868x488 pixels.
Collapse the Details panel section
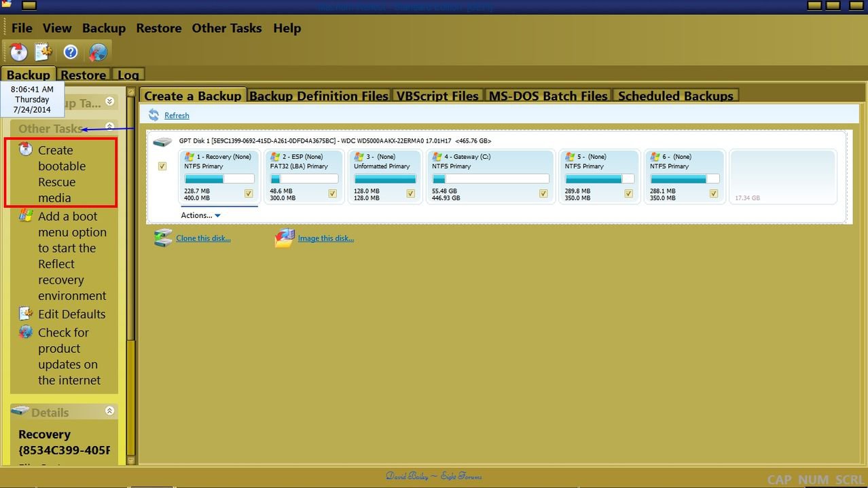pyautogui.click(x=109, y=411)
